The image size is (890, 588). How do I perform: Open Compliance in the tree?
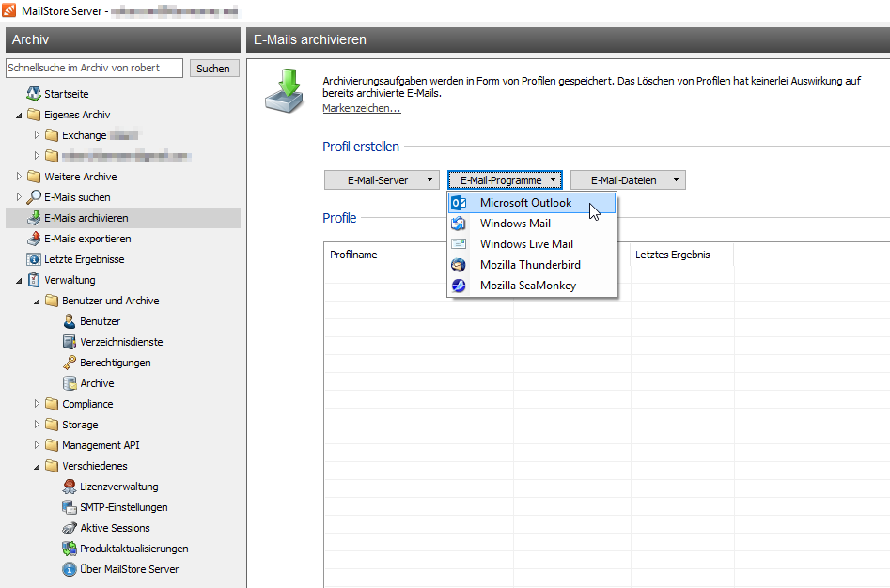pos(87,404)
